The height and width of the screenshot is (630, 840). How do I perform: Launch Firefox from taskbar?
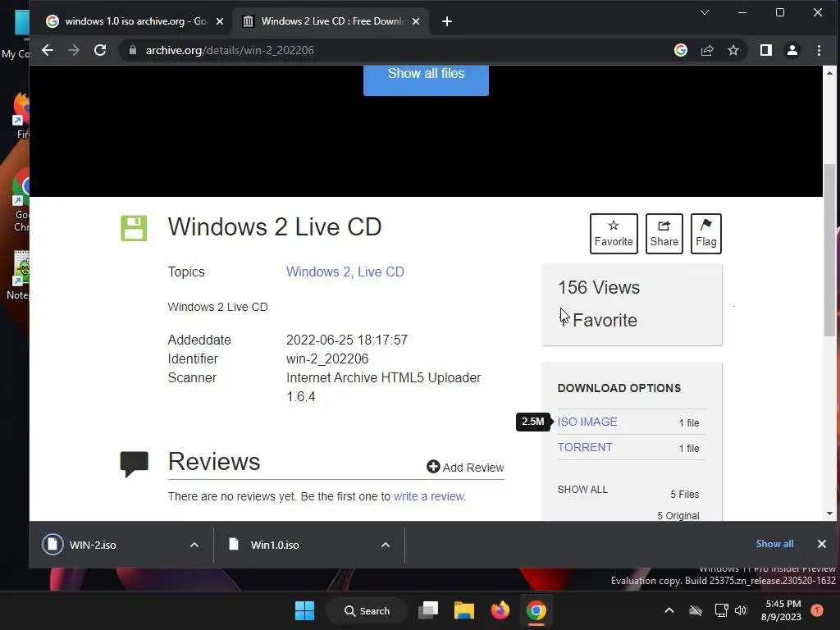[500, 610]
